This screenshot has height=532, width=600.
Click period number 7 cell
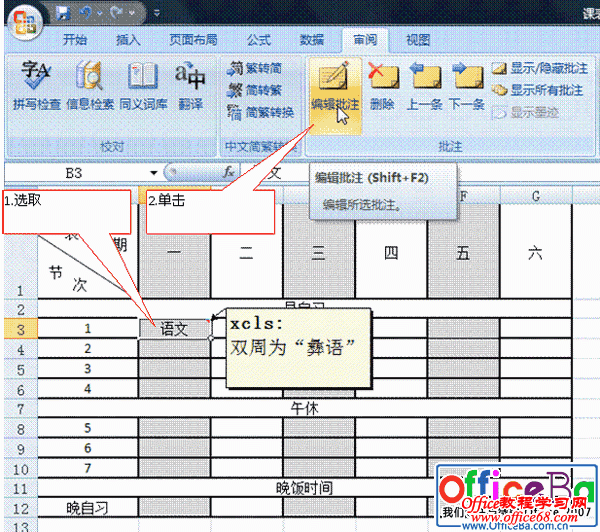point(88,468)
